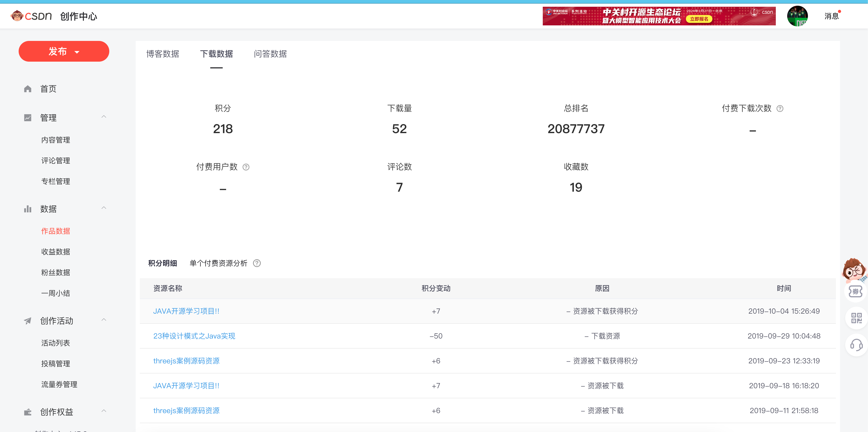
Task: Open the 23种设计模式之Java实现 resource link
Action: 194,336
